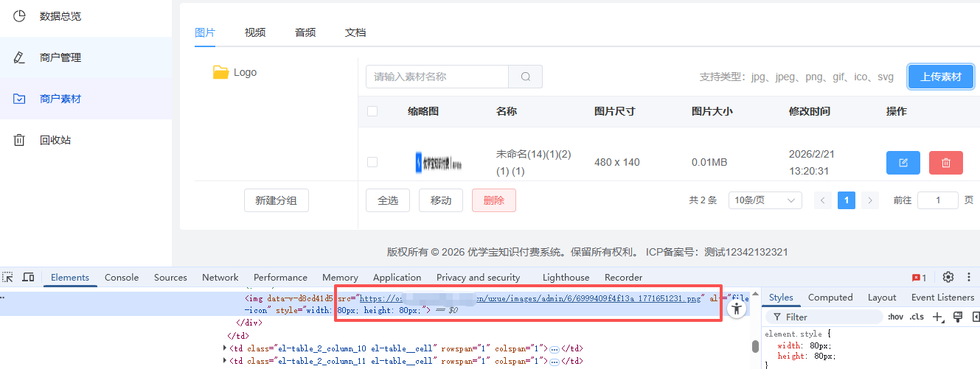The image size is (980, 369).
Task: Expand the el-table_2_column_11 td node
Action: (226, 361)
